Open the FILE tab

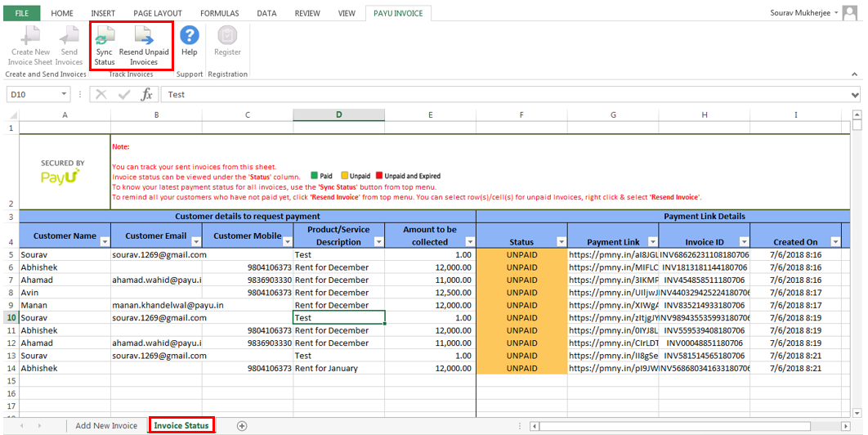[22, 13]
